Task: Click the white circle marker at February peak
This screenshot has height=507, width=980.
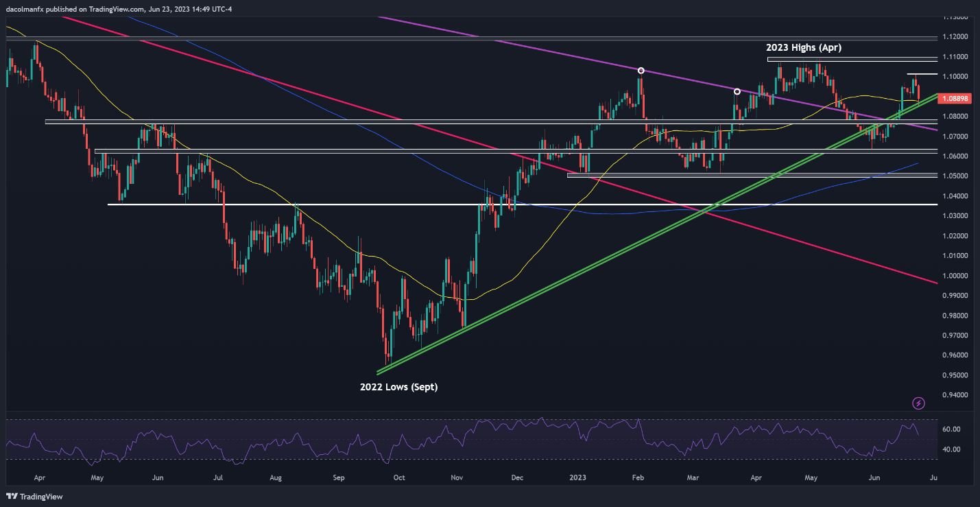Action: click(641, 71)
